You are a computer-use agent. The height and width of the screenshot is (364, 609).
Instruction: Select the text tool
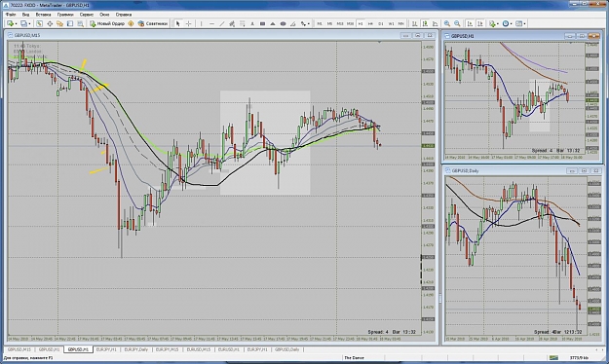[252, 23]
